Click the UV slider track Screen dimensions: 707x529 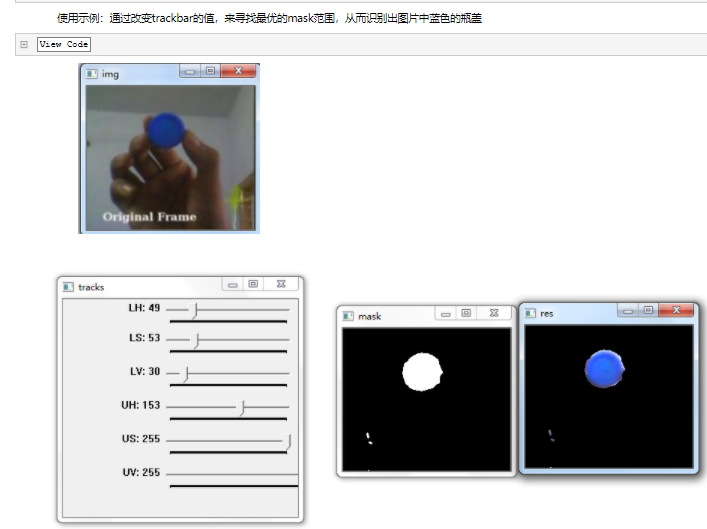coord(232,474)
